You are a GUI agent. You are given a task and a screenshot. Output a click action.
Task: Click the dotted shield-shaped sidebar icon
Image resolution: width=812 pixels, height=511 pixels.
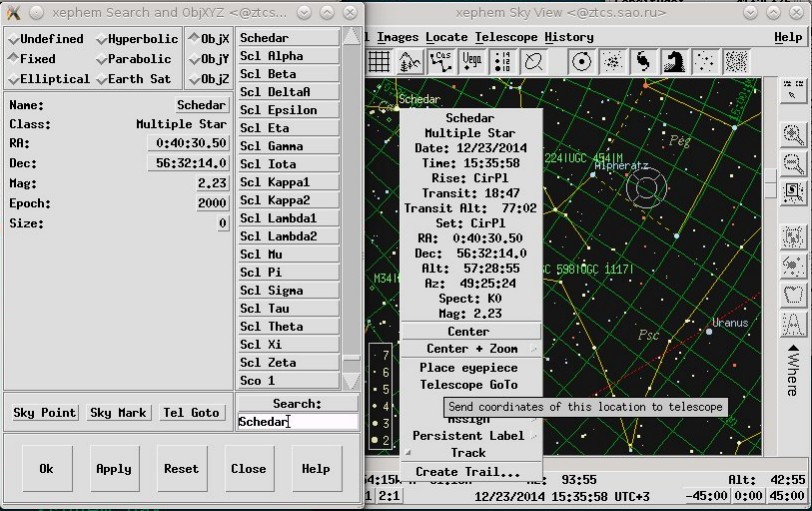pos(793,296)
